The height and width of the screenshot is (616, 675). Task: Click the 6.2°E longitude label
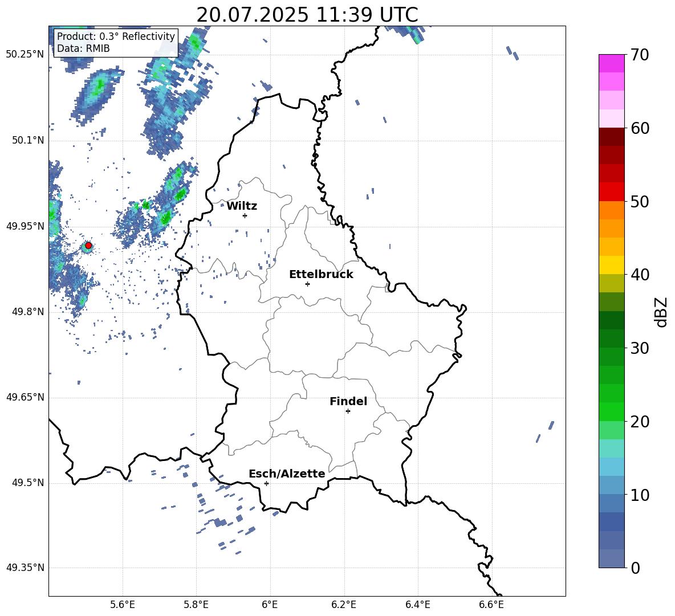[x=344, y=605]
